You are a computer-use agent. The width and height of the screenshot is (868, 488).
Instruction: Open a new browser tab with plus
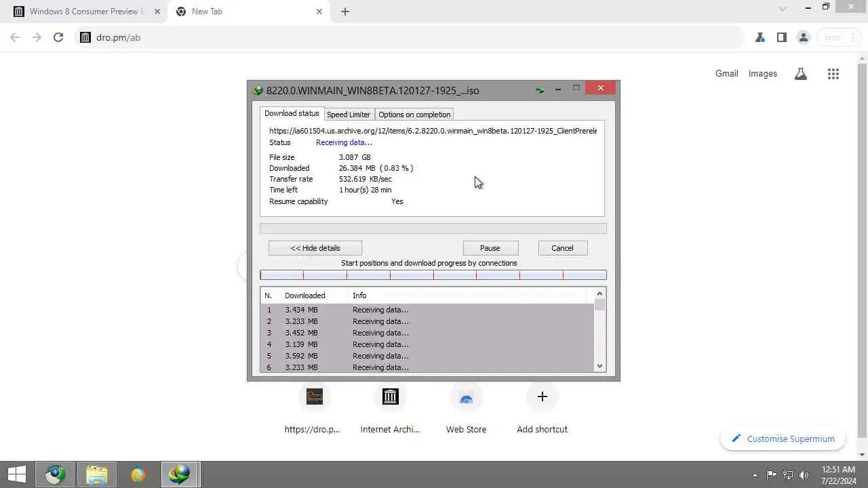coord(345,12)
